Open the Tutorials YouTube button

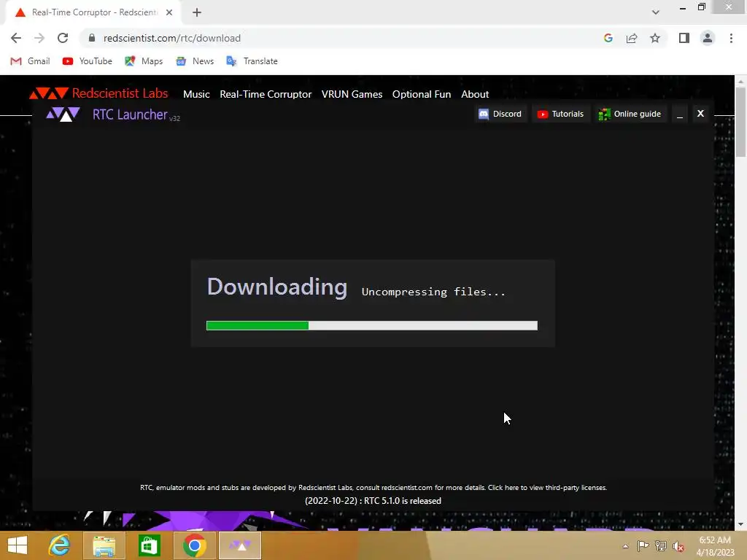560,114
